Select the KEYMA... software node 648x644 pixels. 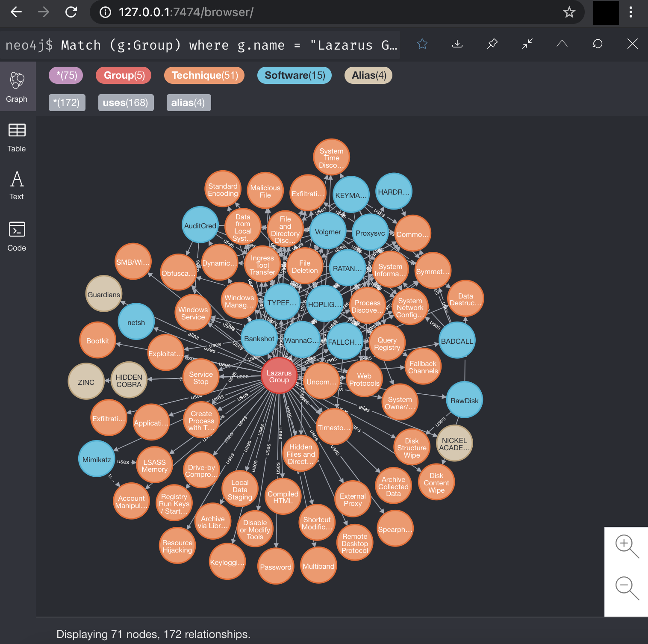(x=351, y=195)
